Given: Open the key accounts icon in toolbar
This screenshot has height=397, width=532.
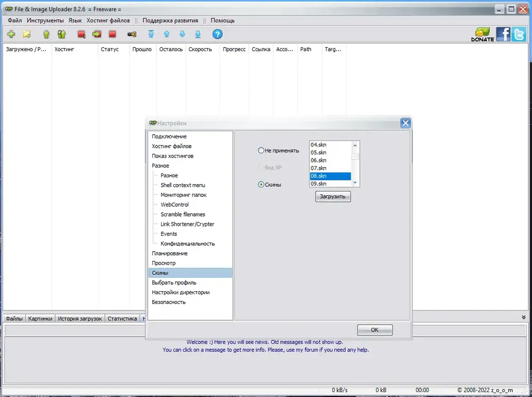Looking at the screenshot, I should (132, 34).
